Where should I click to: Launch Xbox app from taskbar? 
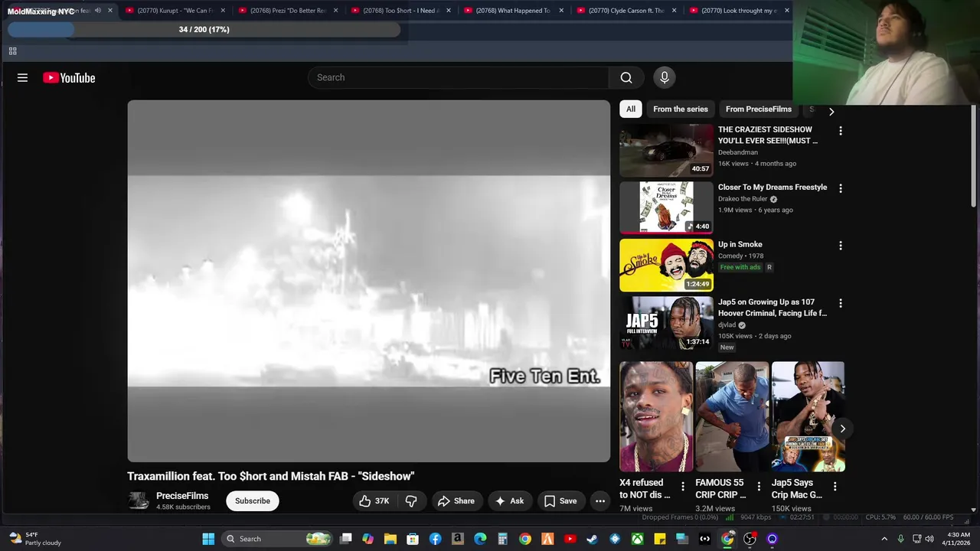tap(637, 539)
